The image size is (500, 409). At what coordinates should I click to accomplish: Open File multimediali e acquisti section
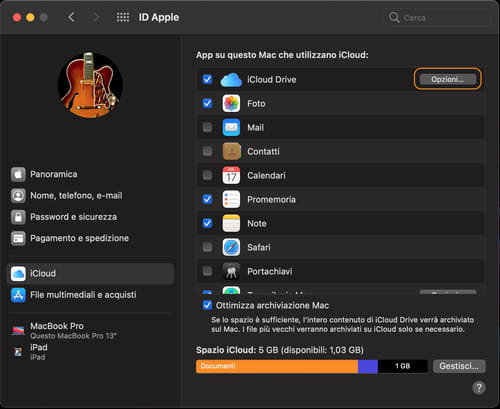pos(90,295)
